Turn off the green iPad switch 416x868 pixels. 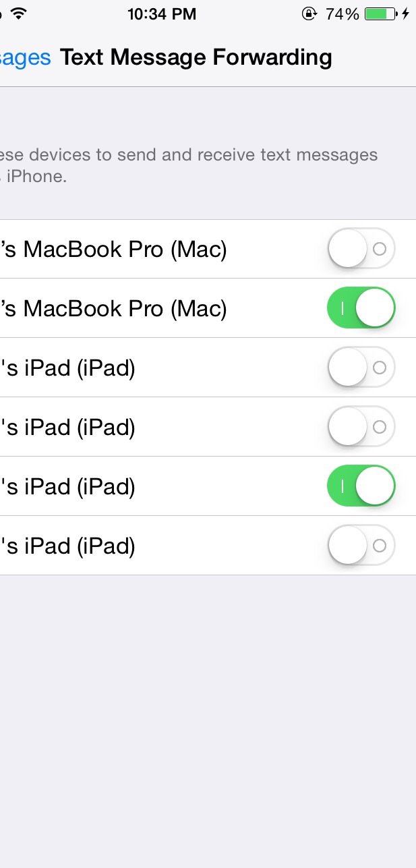pos(361,486)
